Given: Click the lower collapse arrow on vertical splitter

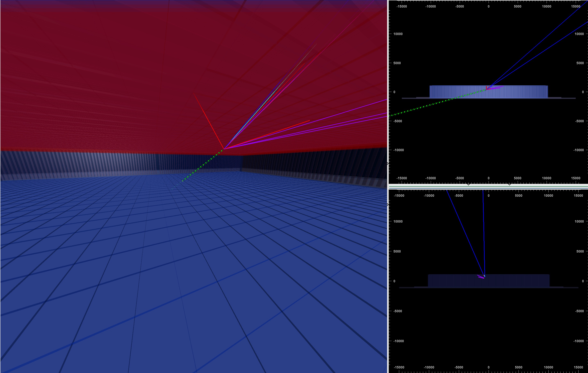Looking at the screenshot, I should [388, 204].
